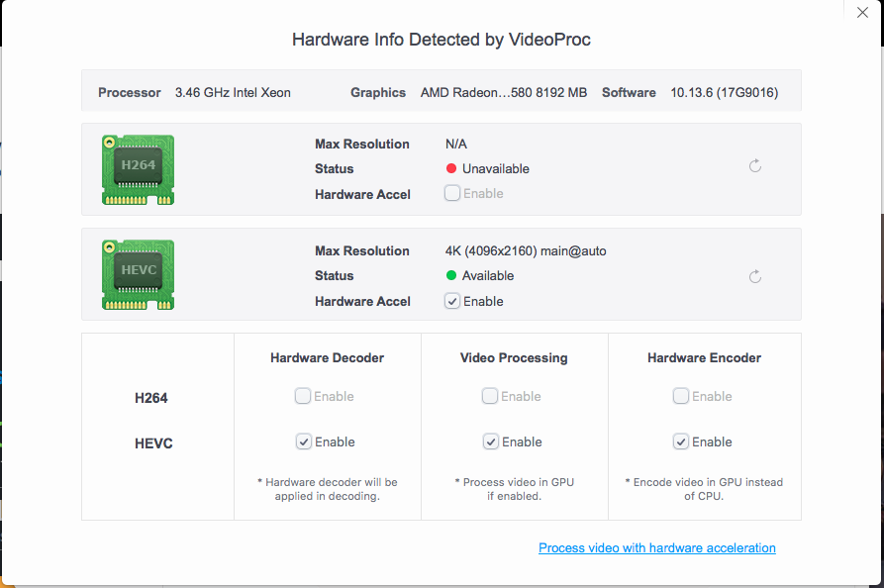Click the HEVC chip icon
884x588 pixels.
point(139,274)
